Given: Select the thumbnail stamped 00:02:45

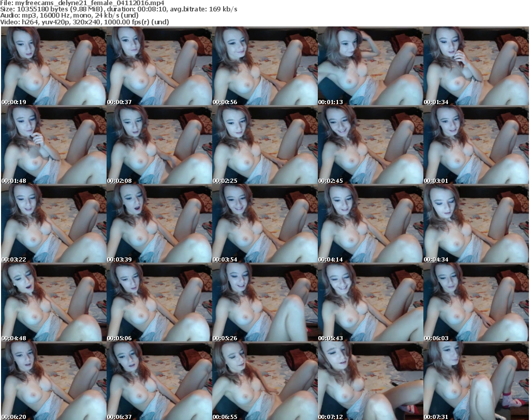Looking at the screenshot, I should pos(370,144).
